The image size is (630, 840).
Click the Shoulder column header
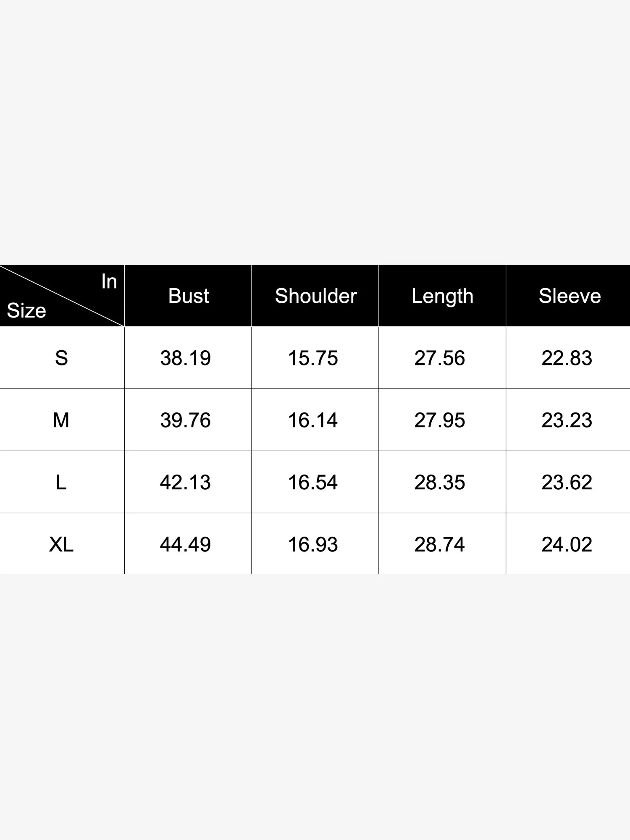point(316,296)
